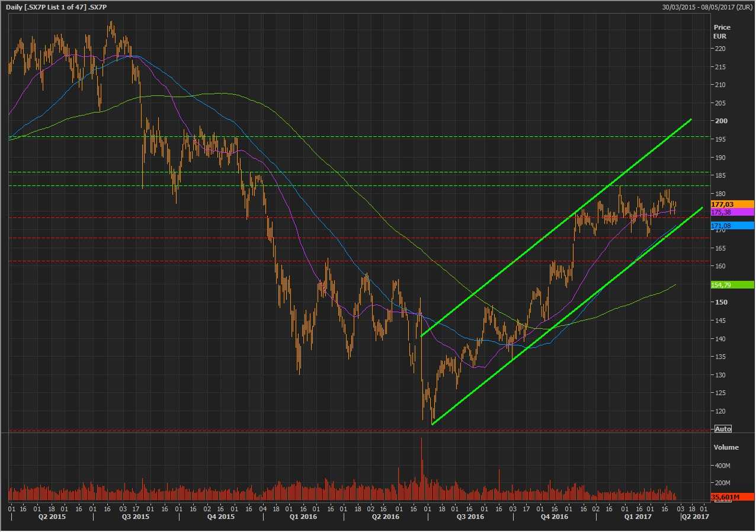Select the purple moving average tag 175,38

click(732, 211)
